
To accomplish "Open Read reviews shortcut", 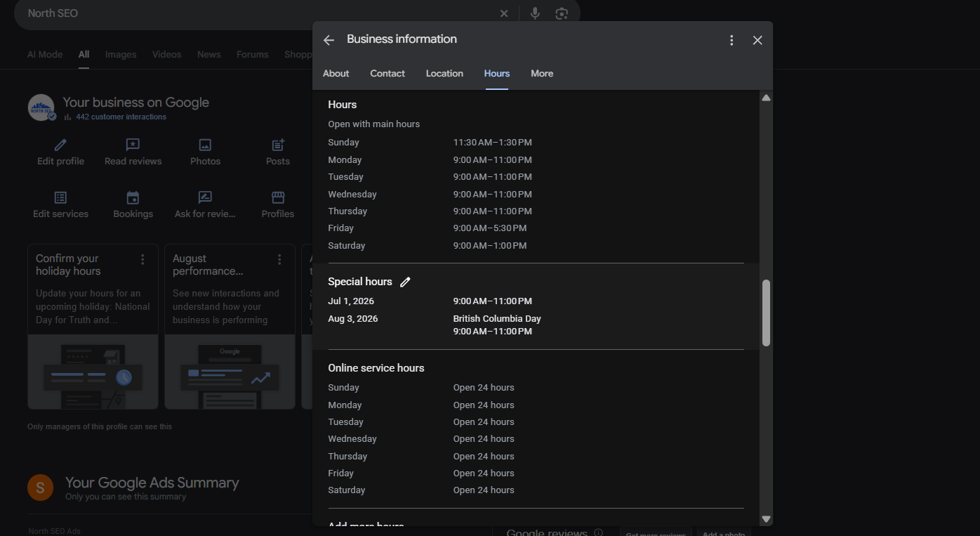I will pyautogui.click(x=133, y=152).
